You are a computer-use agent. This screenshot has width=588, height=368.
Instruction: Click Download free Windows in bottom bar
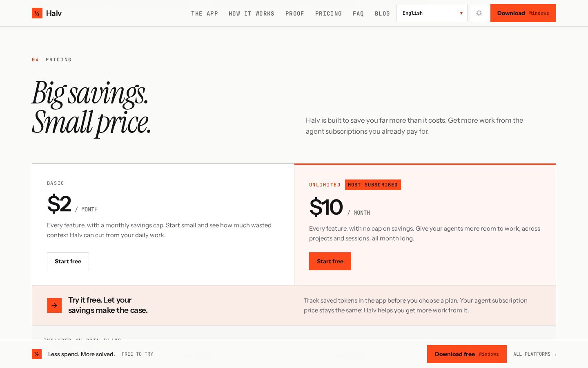(x=467, y=354)
